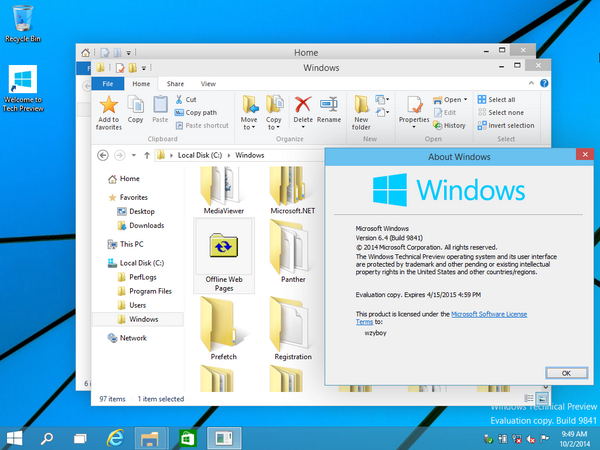This screenshot has width=600, height=450.
Task: Open the File menu
Action: (x=107, y=84)
